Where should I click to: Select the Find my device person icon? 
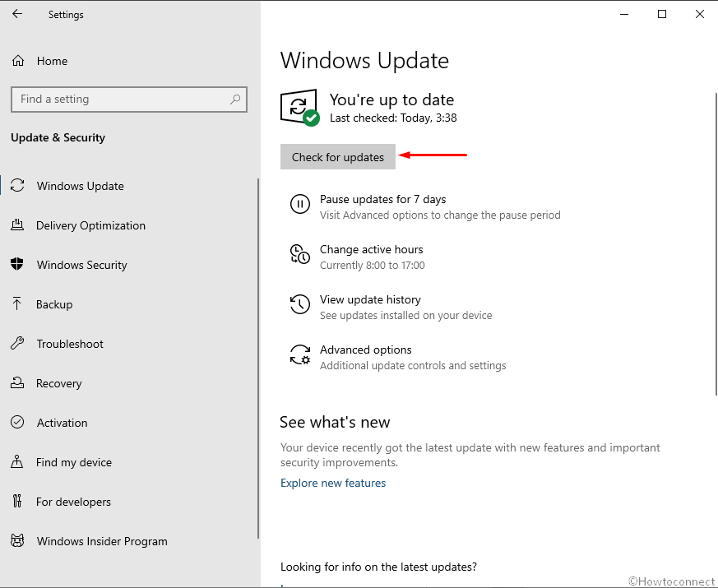point(17,461)
